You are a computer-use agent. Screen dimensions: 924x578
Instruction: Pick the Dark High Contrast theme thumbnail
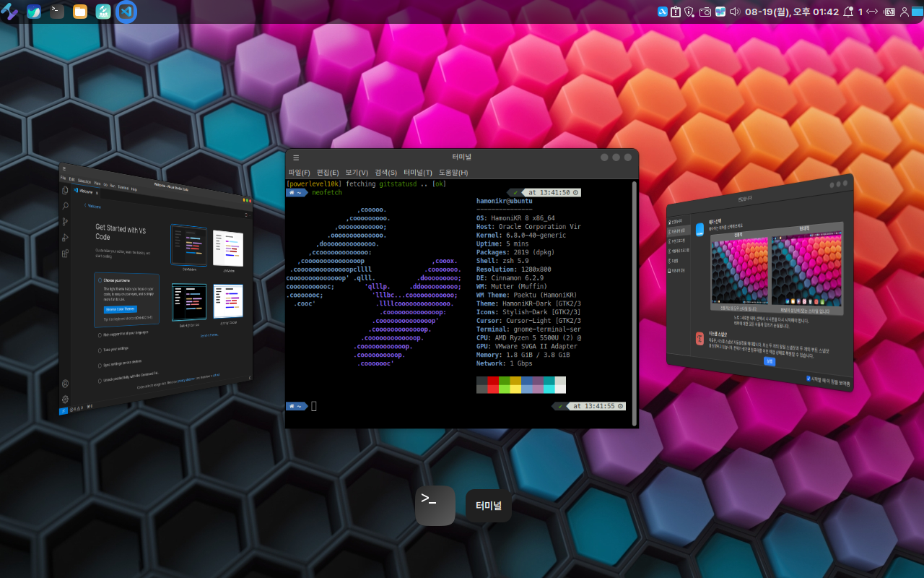coord(189,303)
